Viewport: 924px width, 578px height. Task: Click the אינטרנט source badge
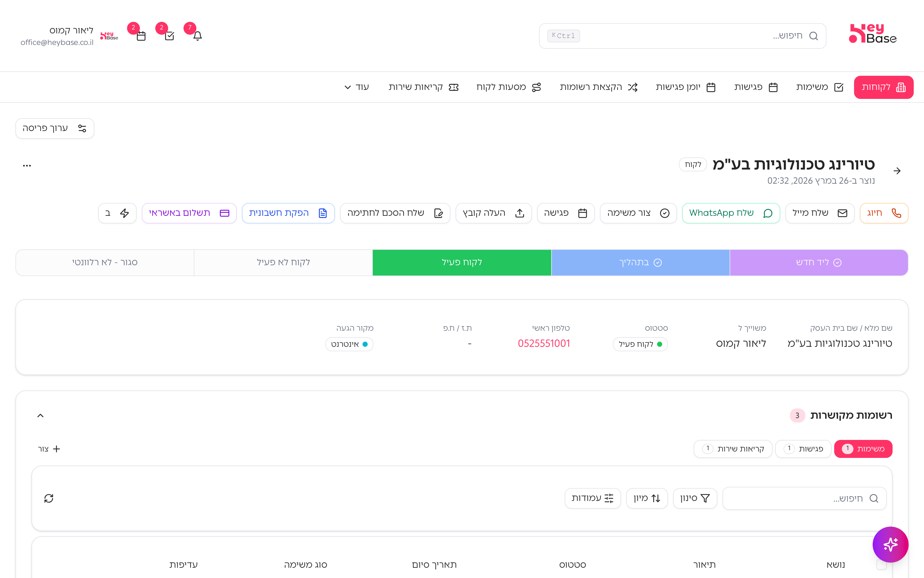point(349,344)
